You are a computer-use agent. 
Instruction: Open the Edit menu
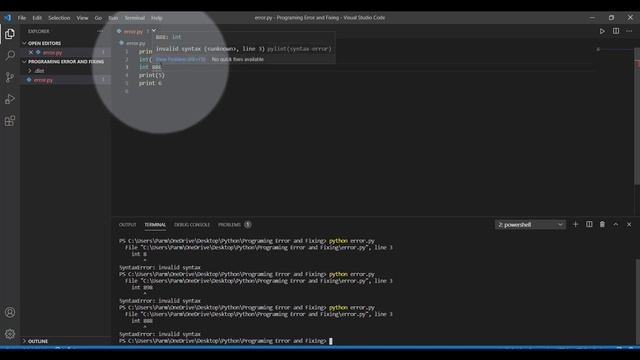37,18
